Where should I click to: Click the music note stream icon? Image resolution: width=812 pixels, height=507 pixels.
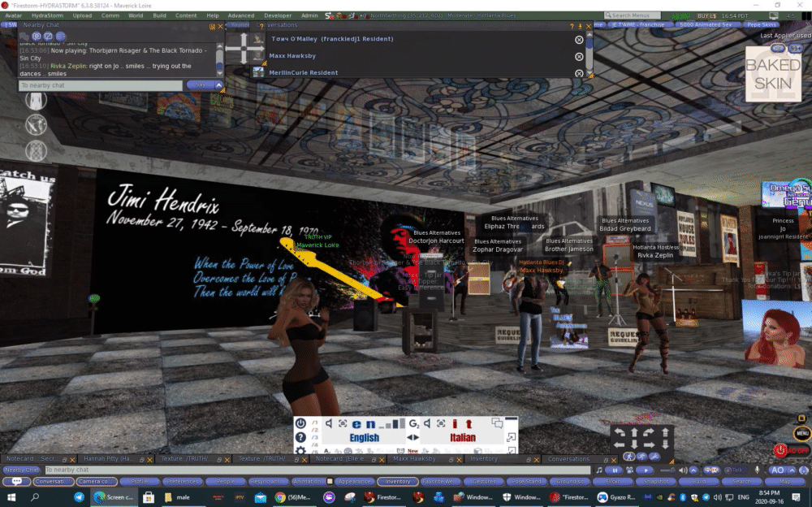point(599,470)
